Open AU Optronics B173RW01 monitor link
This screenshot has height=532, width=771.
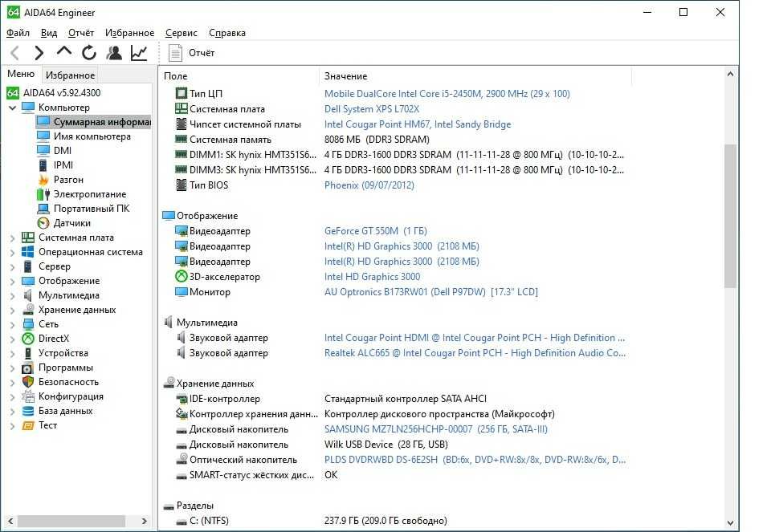[x=430, y=292]
